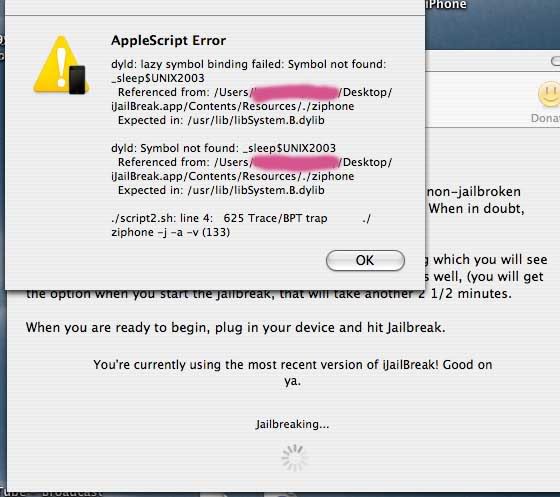Toggle the toolbar pill button in the title bar
The image size is (560, 497).
click(555, 61)
